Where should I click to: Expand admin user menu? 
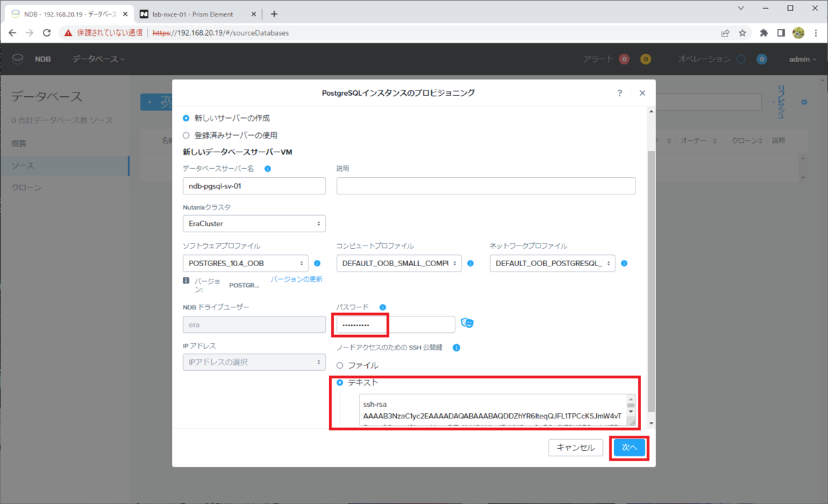pyautogui.click(x=802, y=59)
